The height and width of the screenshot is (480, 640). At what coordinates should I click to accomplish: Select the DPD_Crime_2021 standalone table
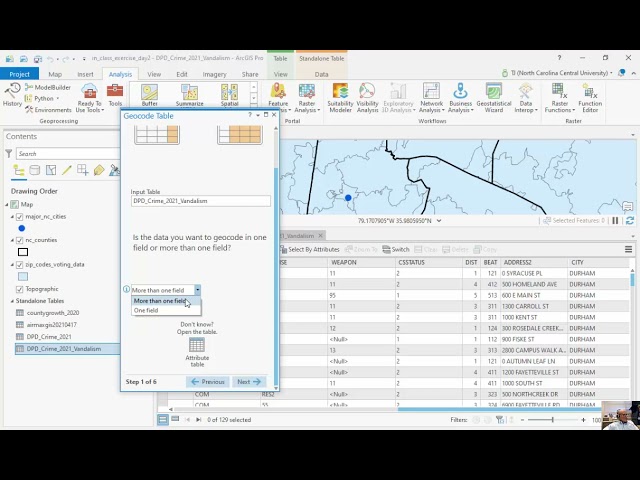(49, 337)
